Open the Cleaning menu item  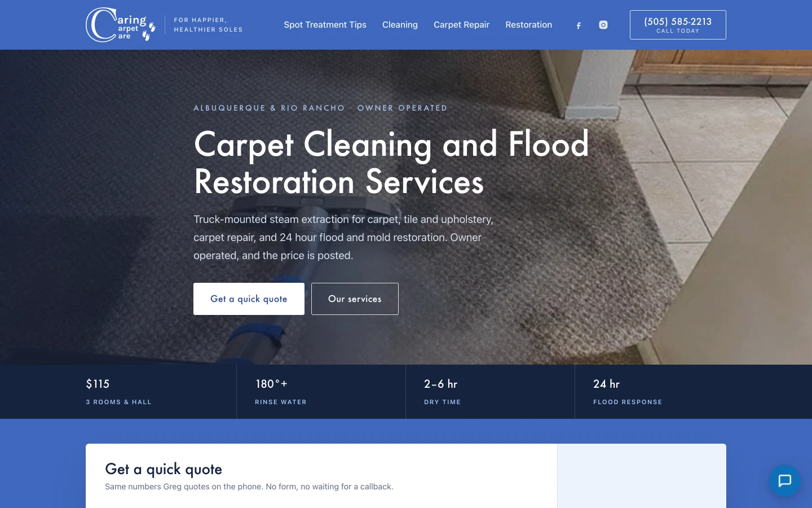pos(400,25)
